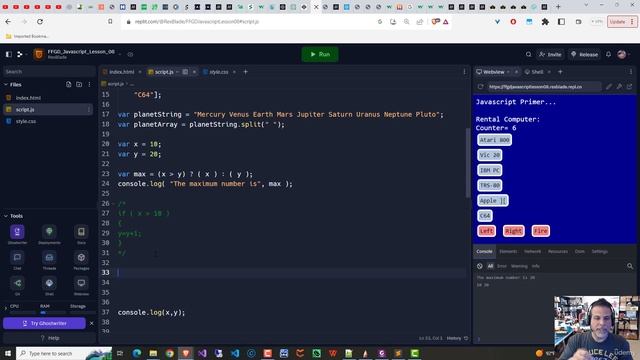Click the search magnifier in the Replit header

(x=529, y=54)
